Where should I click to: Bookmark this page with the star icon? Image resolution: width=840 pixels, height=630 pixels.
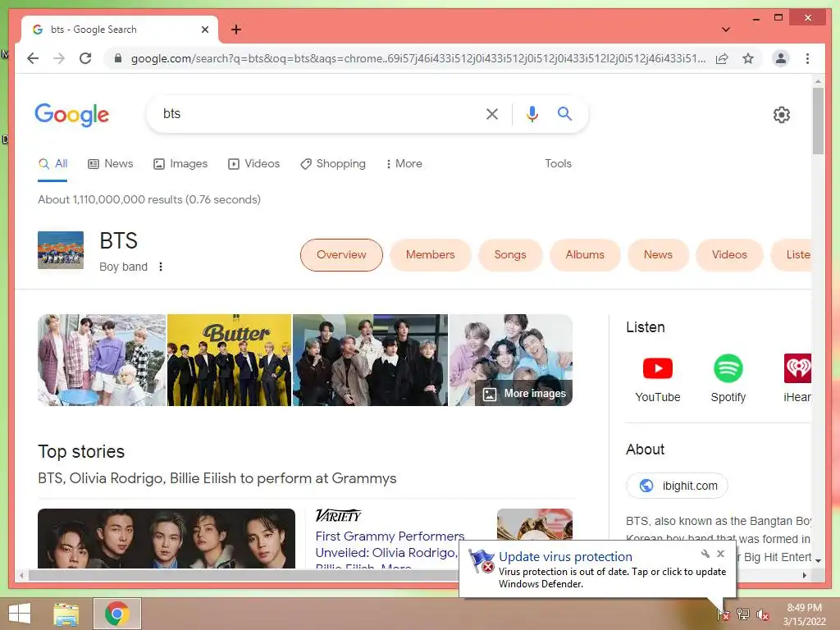pyautogui.click(x=748, y=58)
